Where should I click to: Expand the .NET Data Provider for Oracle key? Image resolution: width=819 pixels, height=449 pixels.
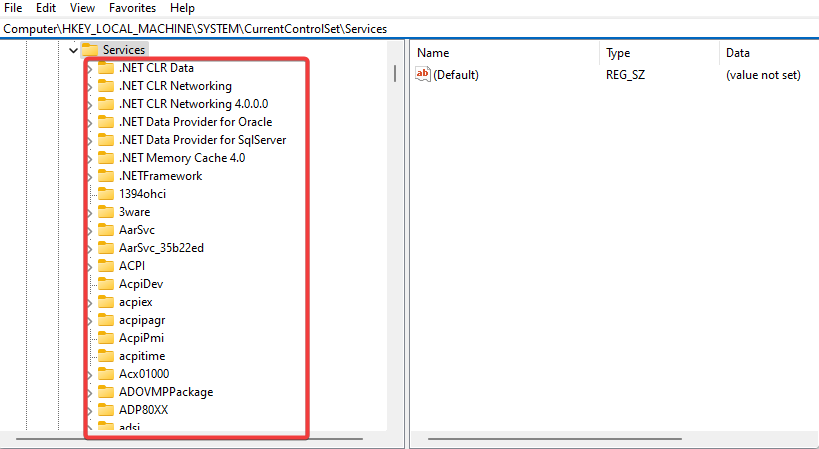click(x=89, y=123)
